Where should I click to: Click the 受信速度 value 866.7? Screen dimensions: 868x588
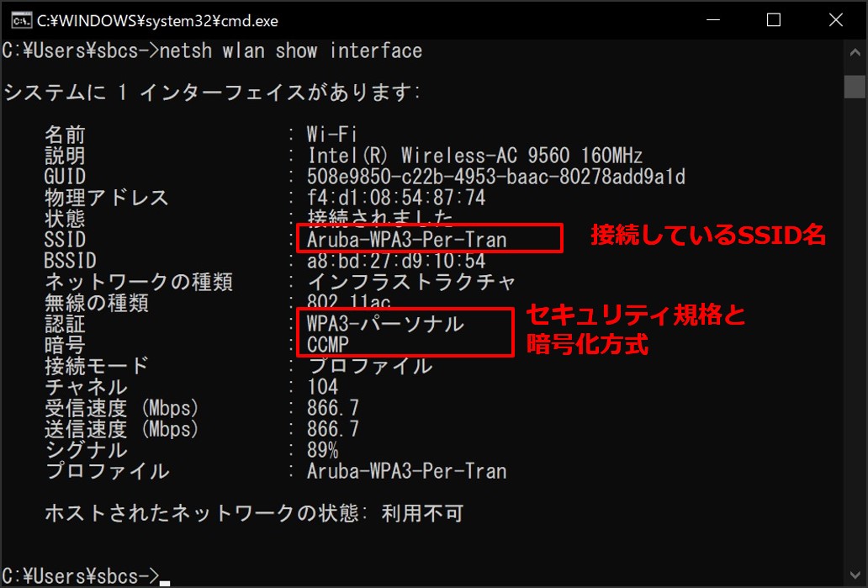click(x=333, y=408)
